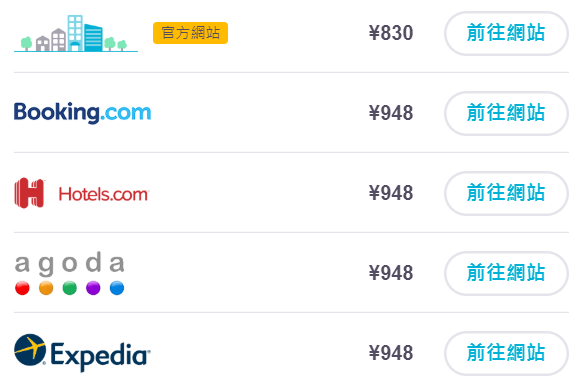Image resolution: width=586 pixels, height=387 pixels.
Task: Click the agoda logo text
Action: [x=70, y=263]
